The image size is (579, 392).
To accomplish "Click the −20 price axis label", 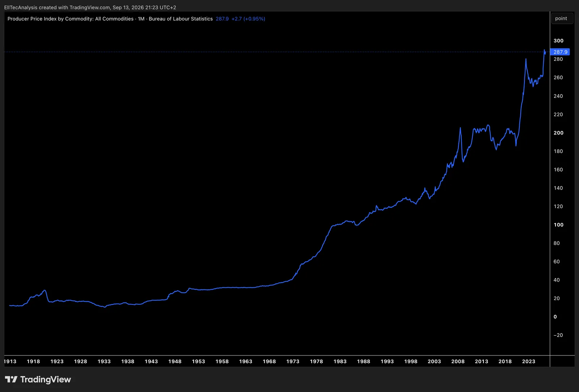I will pos(558,335).
